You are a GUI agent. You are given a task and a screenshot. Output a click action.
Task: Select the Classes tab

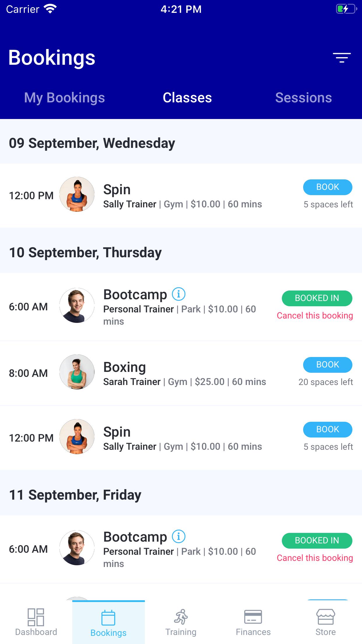pyautogui.click(x=187, y=98)
